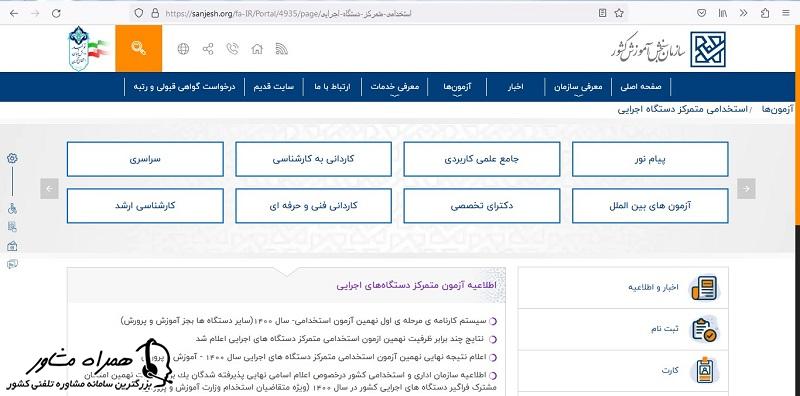Image resolution: width=800 pixels, height=396 pixels.
Task: Click the browser forward arrow
Action: (35, 13)
